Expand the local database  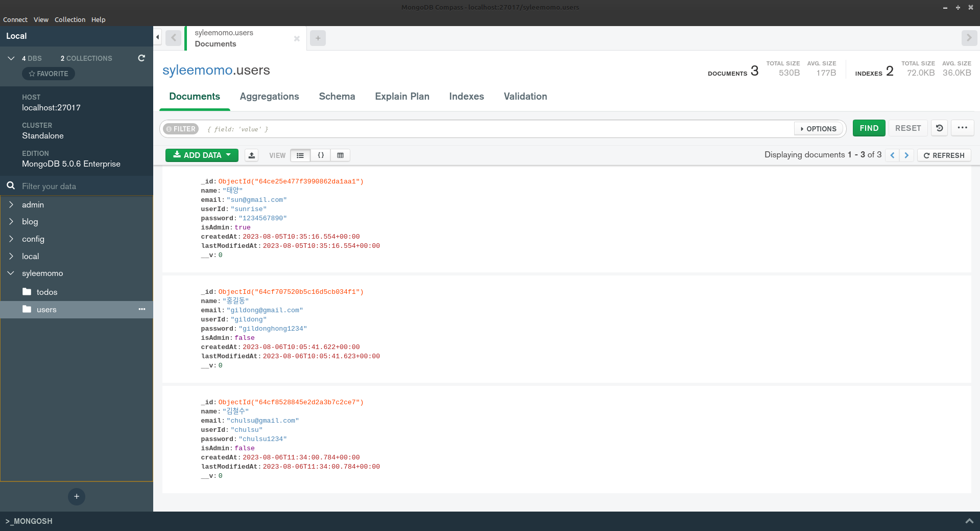pyautogui.click(x=11, y=256)
